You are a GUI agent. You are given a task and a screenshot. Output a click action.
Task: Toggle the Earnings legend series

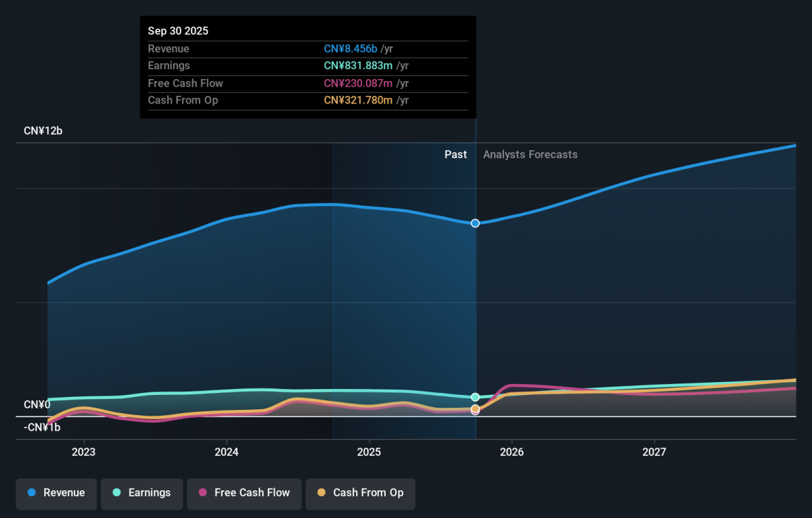141,493
